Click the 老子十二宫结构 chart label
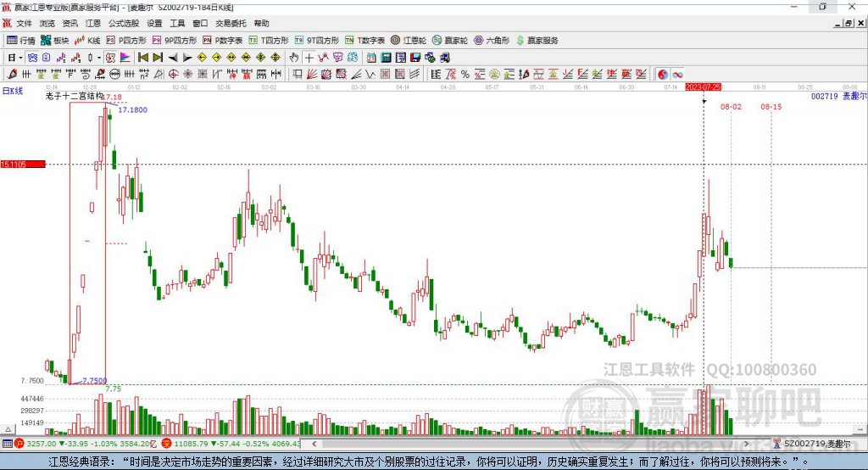The image size is (868, 470). pyautogui.click(x=75, y=96)
